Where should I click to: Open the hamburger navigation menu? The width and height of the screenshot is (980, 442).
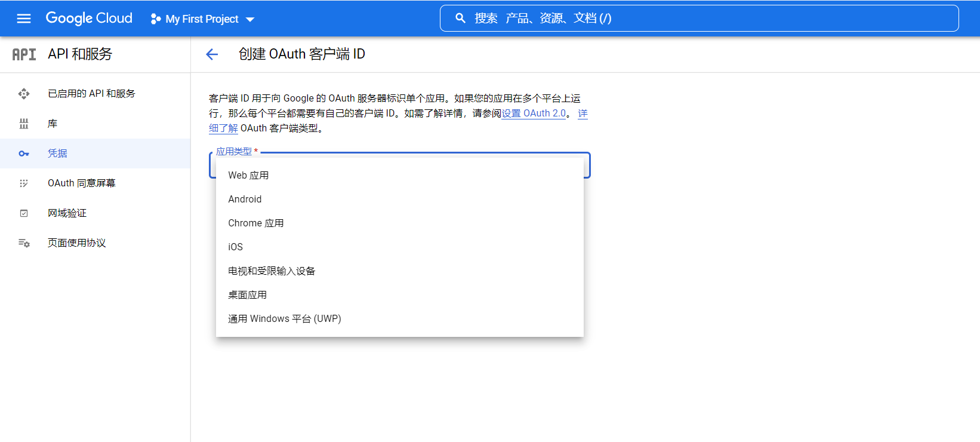pos(24,19)
